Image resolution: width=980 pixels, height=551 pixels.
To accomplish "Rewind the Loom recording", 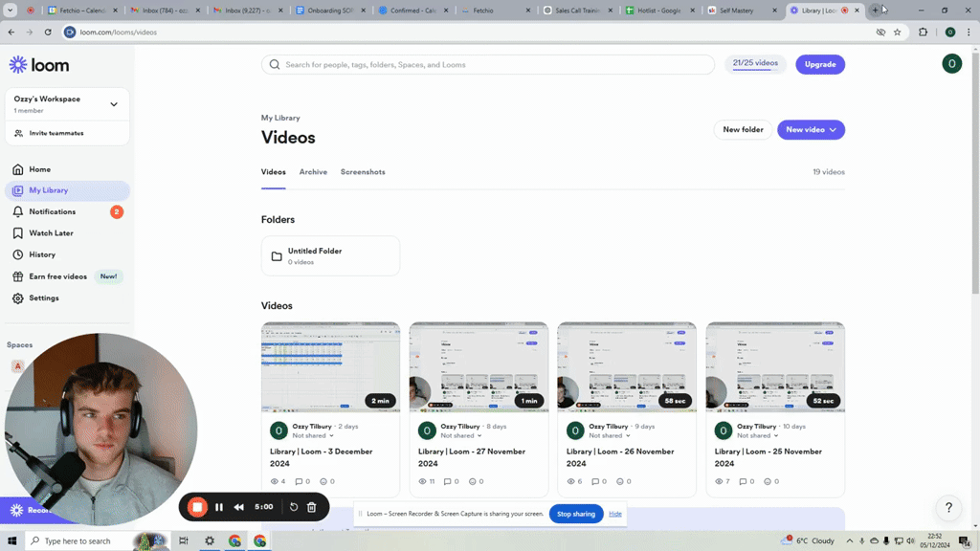I will coord(238,507).
